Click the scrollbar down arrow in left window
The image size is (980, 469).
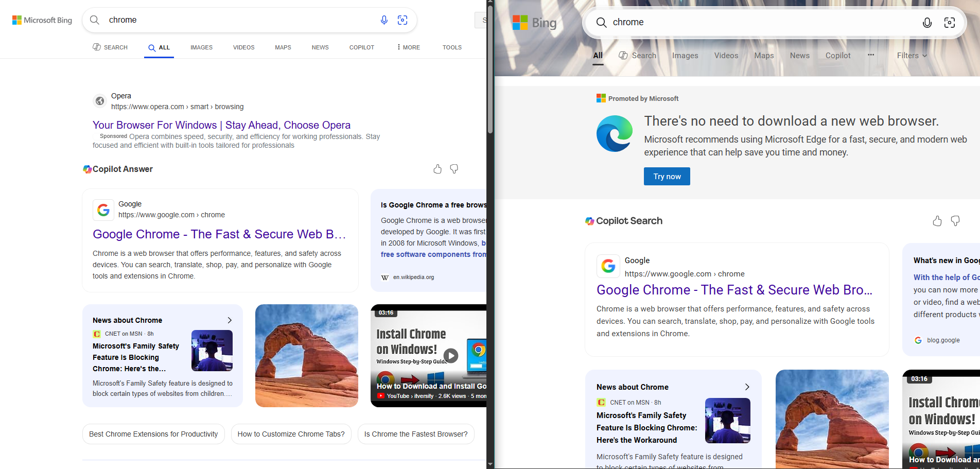click(x=490, y=464)
